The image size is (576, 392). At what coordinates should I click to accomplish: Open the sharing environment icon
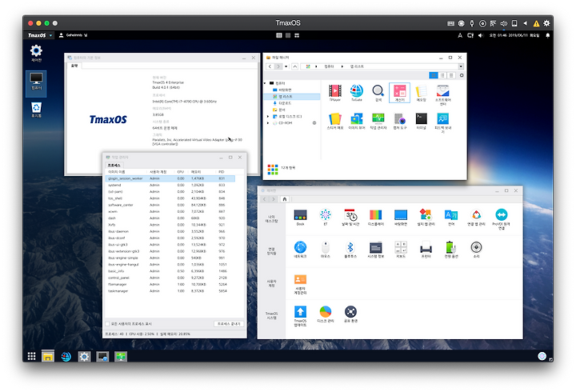pyautogui.click(x=350, y=312)
